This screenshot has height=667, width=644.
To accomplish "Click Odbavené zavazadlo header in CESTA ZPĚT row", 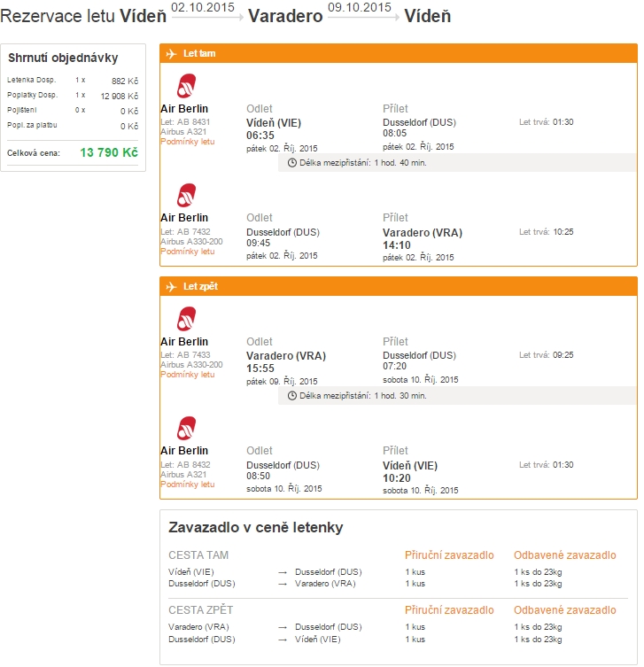I will pyautogui.click(x=565, y=610).
